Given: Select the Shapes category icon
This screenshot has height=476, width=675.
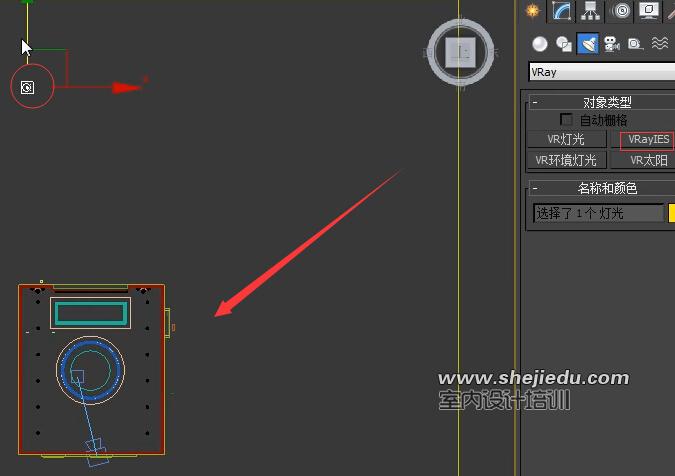Looking at the screenshot, I should 564,43.
